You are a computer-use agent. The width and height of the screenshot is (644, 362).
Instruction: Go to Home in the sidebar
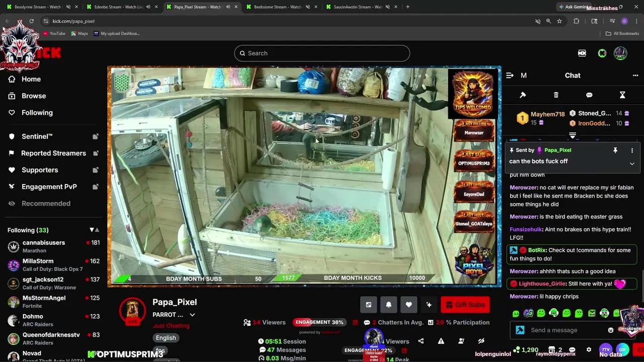[x=31, y=79]
